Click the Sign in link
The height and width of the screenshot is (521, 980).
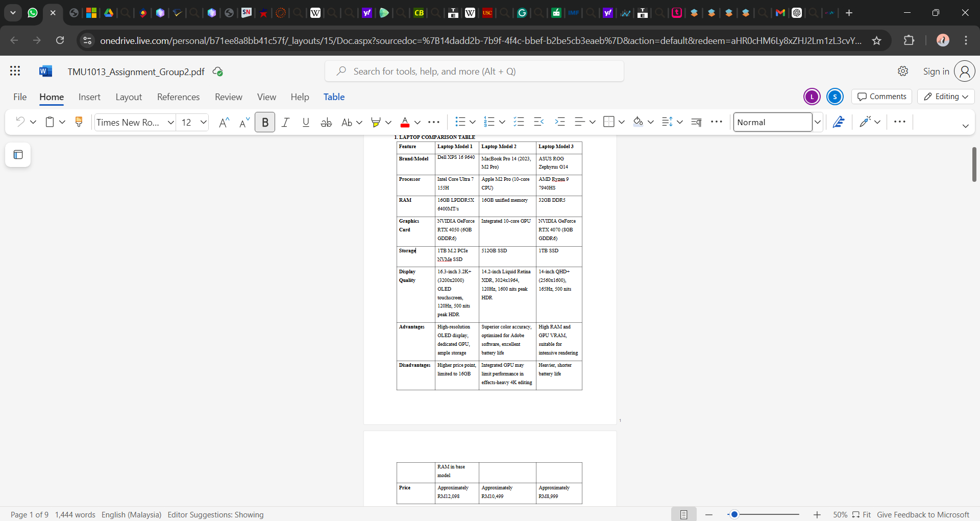[x=936, y=72]
